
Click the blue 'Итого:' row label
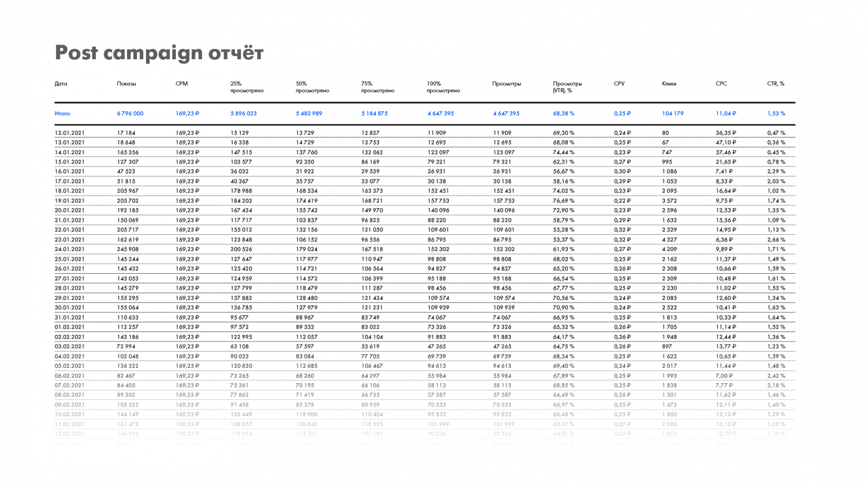(x=62, y=114)
